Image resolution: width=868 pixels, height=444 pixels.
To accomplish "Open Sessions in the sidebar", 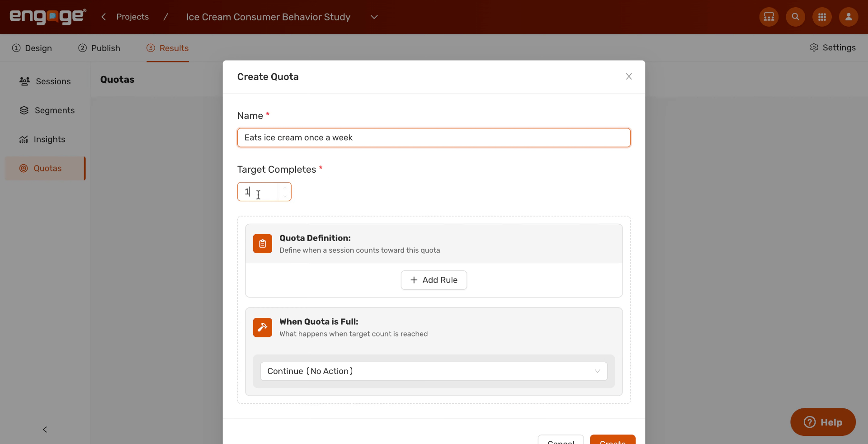I will (45, 81).
